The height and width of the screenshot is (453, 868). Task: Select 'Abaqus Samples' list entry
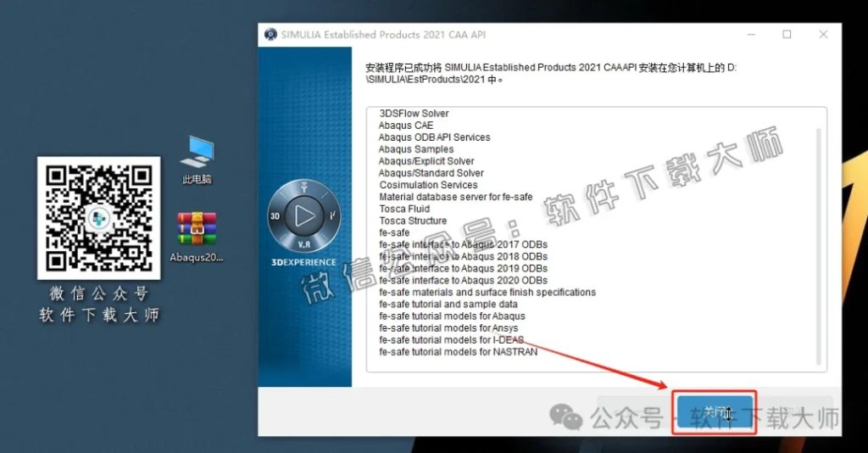pos(415,149)
